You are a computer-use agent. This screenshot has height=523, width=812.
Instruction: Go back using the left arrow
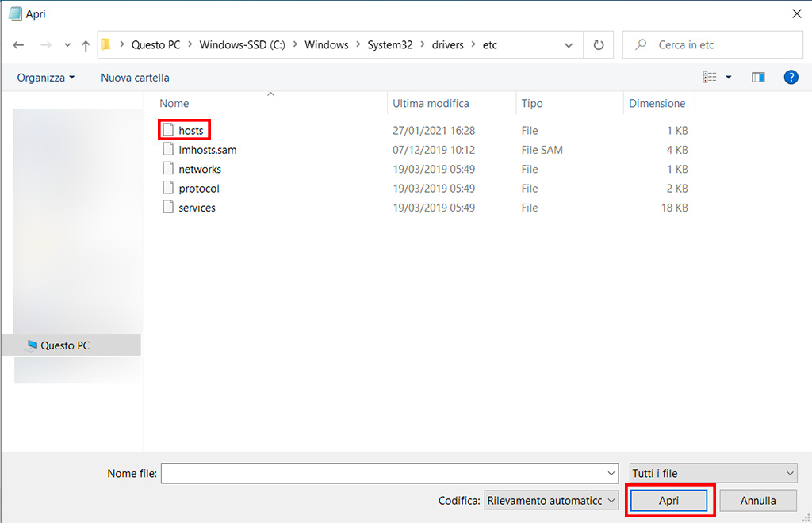tap(19, 45)
